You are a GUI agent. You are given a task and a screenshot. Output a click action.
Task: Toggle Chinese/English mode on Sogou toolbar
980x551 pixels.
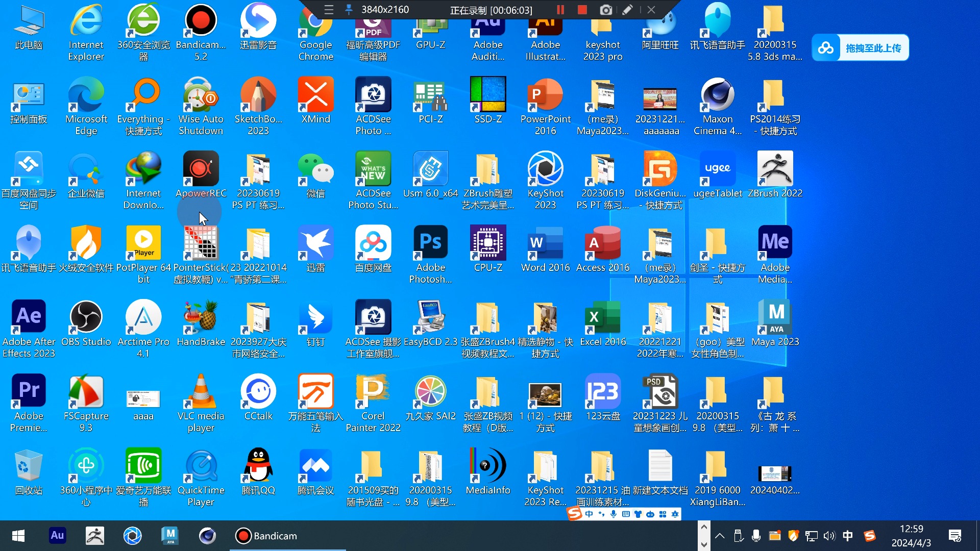pos(589,514)
